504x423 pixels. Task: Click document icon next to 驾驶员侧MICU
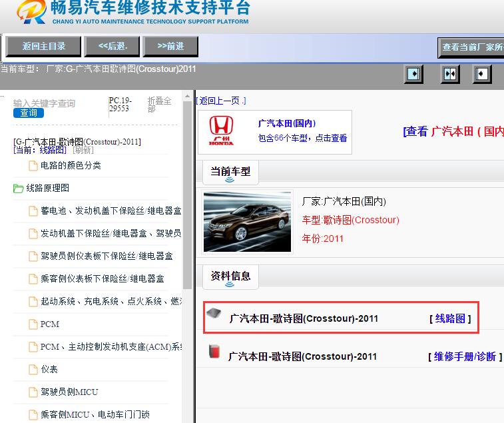pos(33,392)
